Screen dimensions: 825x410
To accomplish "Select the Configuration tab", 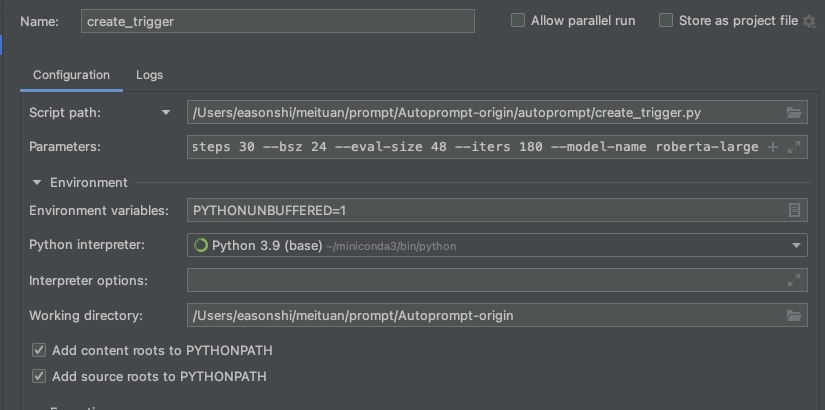I will coord(71,75).
